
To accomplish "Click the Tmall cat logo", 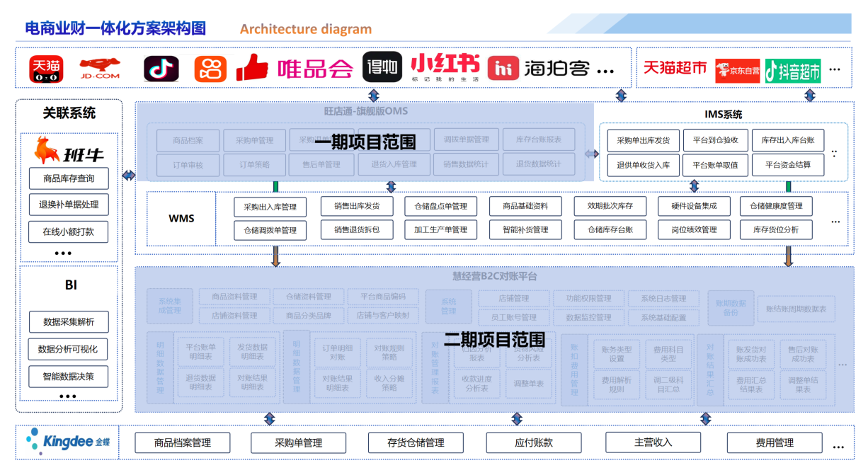I will [45, 69].
